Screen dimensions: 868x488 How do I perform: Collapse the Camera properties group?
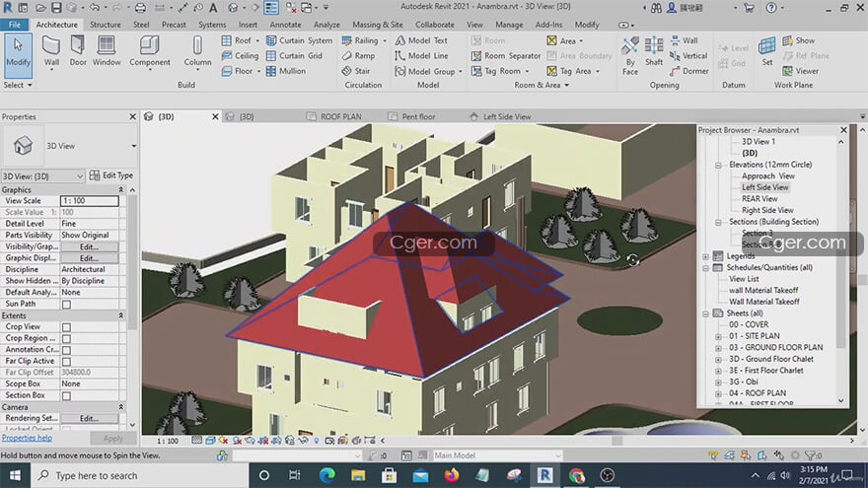(120, 407)
